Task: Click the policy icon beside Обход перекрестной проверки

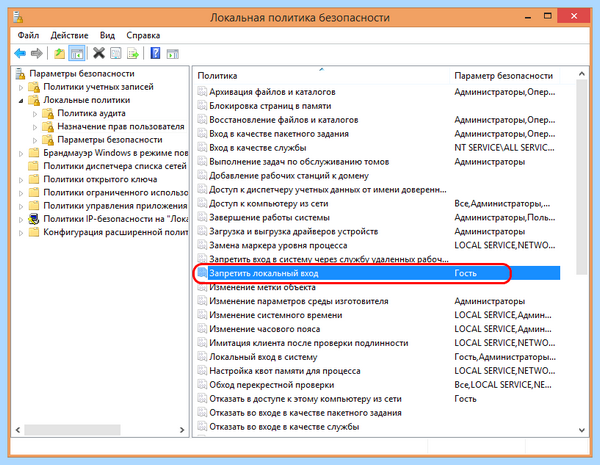Action: (202, 385)
